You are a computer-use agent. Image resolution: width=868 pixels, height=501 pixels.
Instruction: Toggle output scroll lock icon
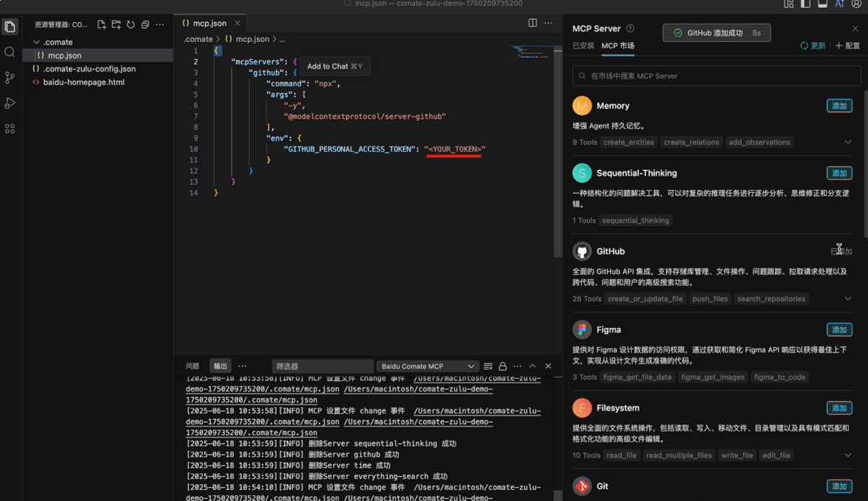[x=502, y=366]
